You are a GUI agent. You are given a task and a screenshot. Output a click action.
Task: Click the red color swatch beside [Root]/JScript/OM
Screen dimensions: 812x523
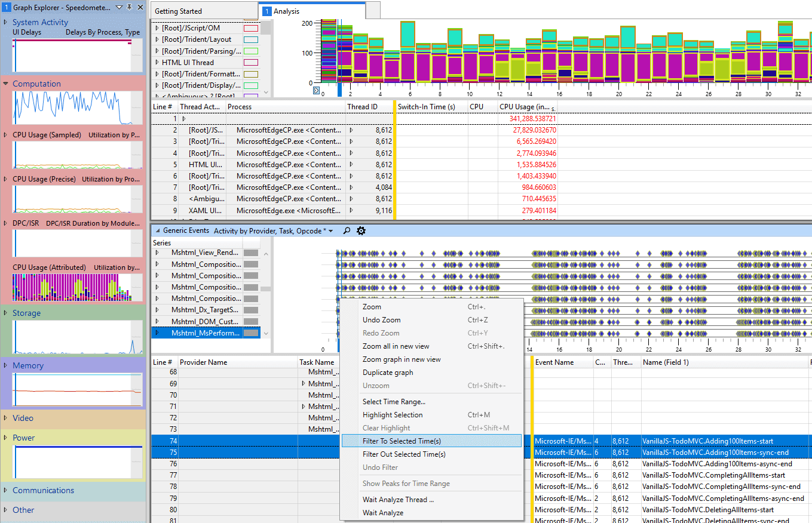tap(252, 27)
